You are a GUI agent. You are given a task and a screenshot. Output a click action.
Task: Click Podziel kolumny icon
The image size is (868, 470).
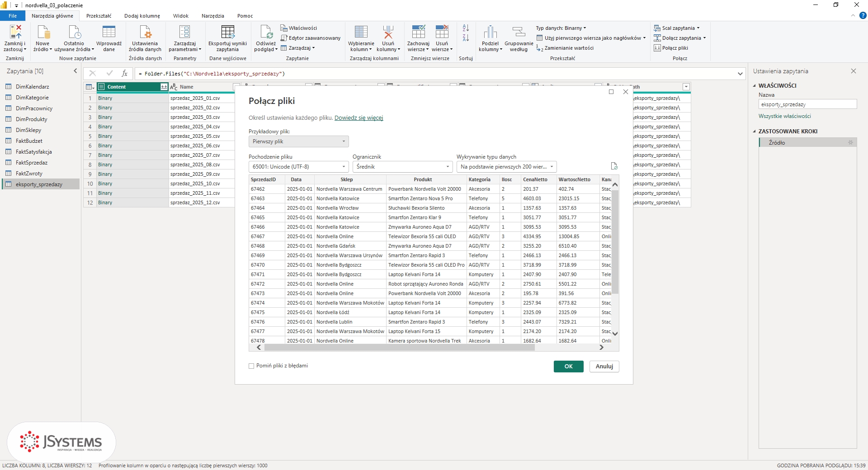tap(490, 32)
